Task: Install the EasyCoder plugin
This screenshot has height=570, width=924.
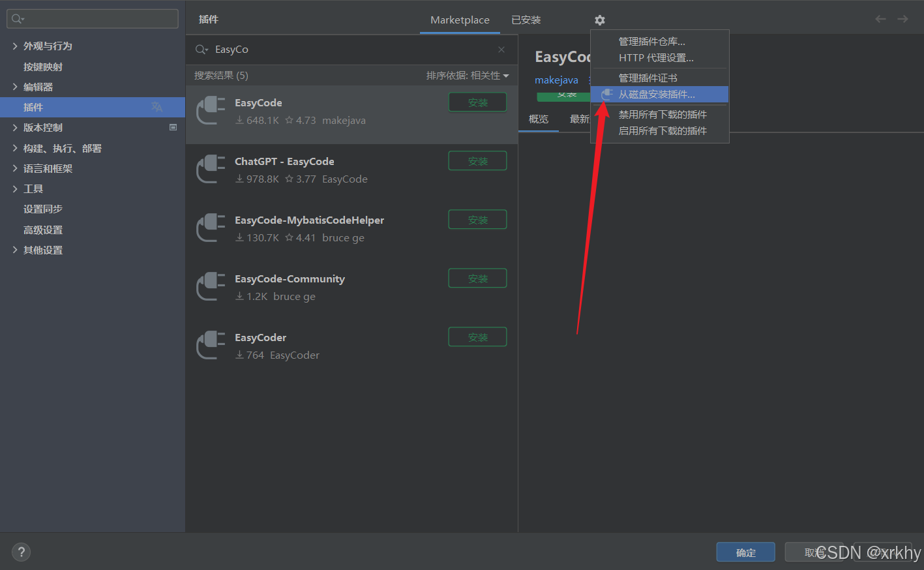Action: click(477, 337)
